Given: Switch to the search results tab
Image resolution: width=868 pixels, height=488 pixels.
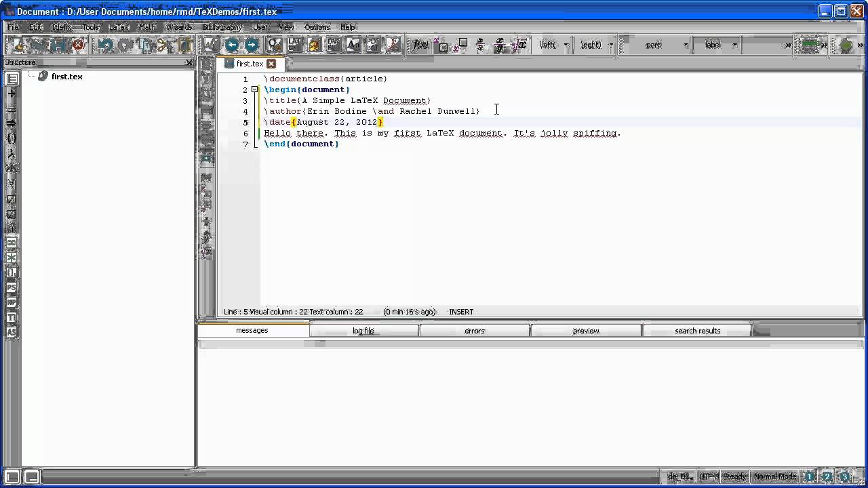Looking at the screenshot, I should coord(697,331).
